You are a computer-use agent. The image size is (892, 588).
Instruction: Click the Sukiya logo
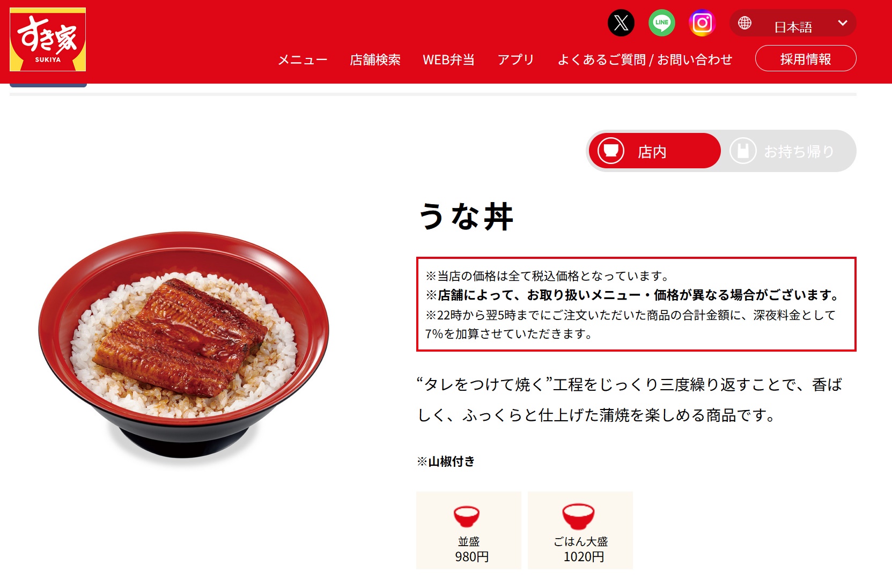click(48, 40)
